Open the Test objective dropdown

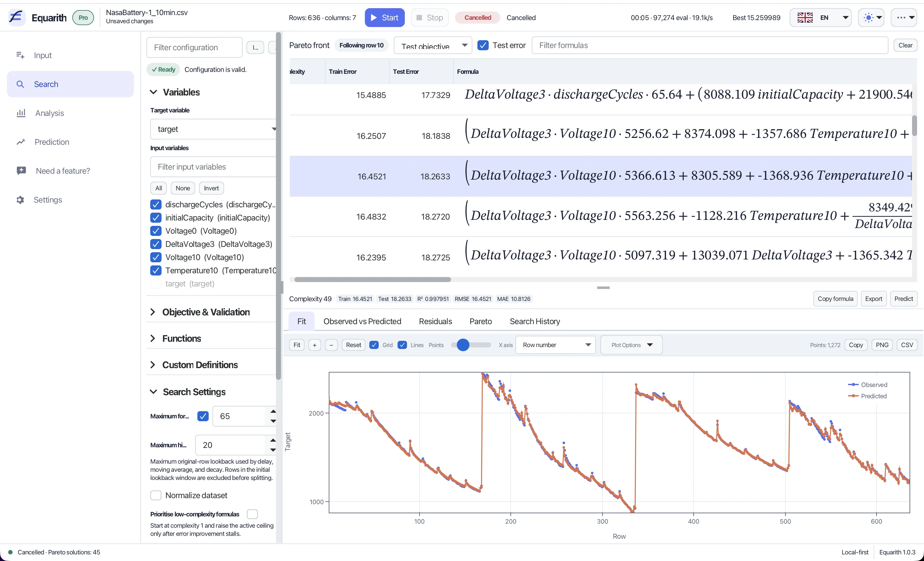coord(433,45)
